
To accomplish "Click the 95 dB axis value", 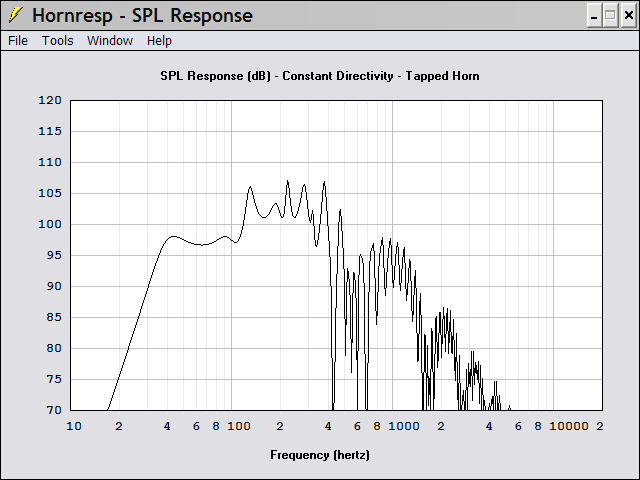I will click(54, 255).
